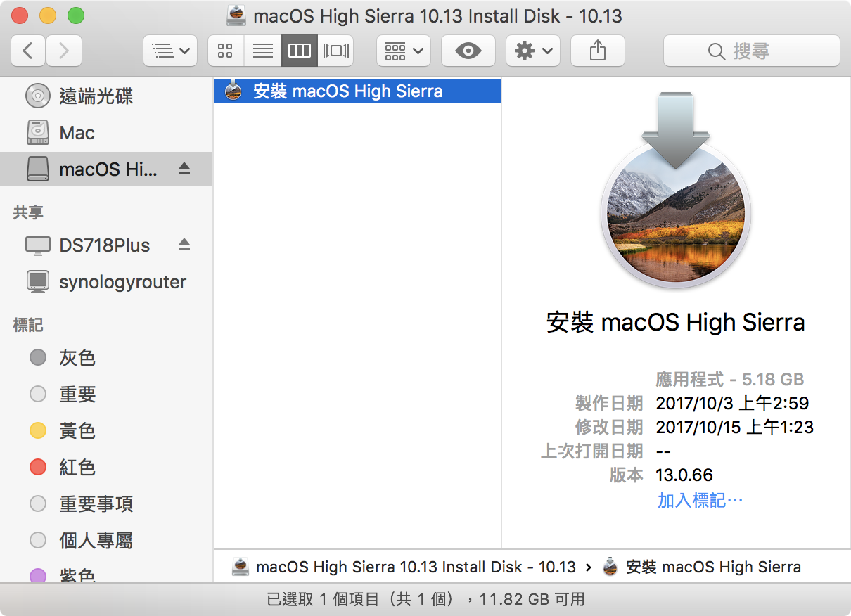
Task: Click the Share button in toolbar
Action: coord(598,51)
